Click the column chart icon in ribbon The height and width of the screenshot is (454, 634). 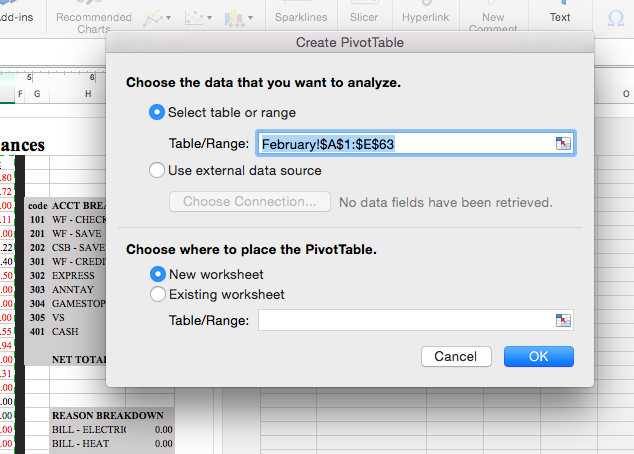coord(235,18)
